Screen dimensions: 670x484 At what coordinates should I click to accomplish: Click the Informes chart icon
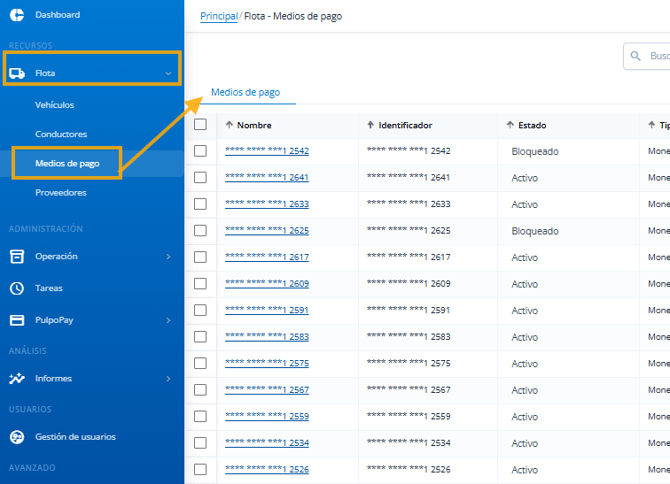pos(17,379)
